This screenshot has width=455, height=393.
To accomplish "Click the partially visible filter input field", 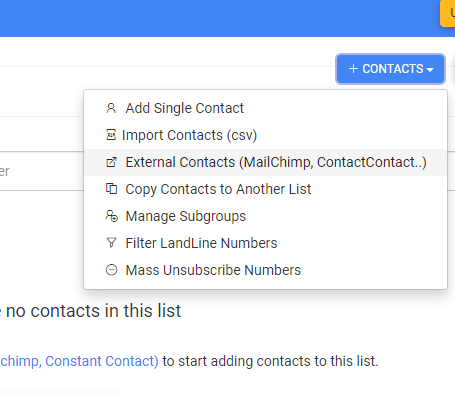I will (x=42, y=171).
